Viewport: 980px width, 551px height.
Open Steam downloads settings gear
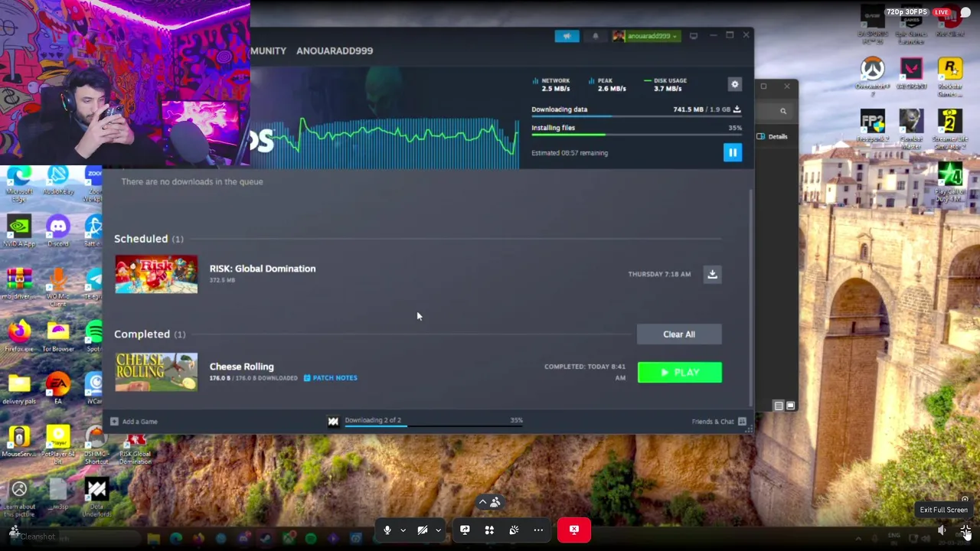[x=735, y=84]
